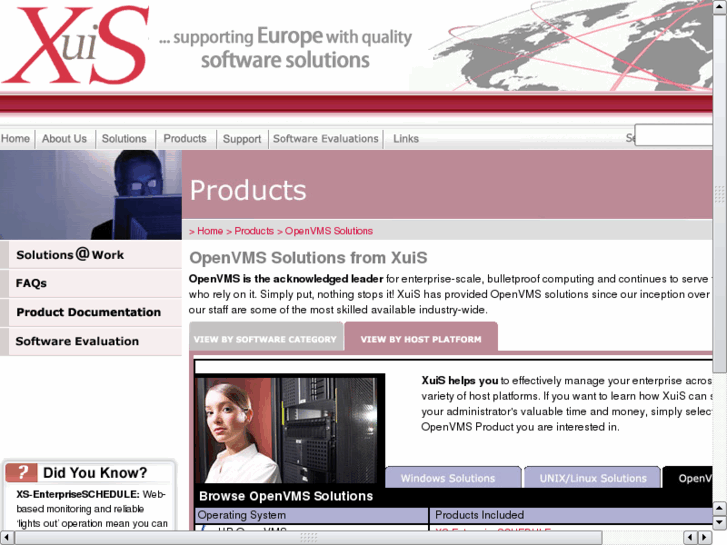The image size is (727, 545).
Task: Click the Did You Know? heading
Action: pos(95,473)
